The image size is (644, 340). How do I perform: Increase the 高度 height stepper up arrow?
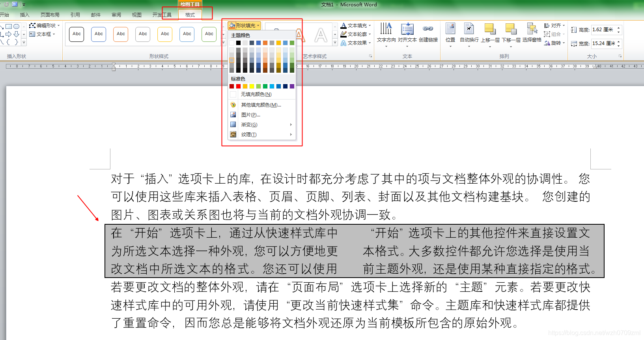pyautogui.click(x=618, y=28)
